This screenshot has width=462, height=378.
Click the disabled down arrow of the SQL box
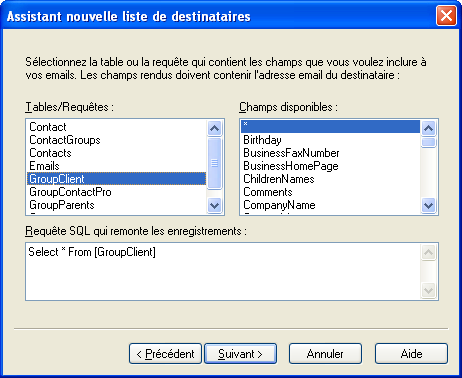coord(429,291)
